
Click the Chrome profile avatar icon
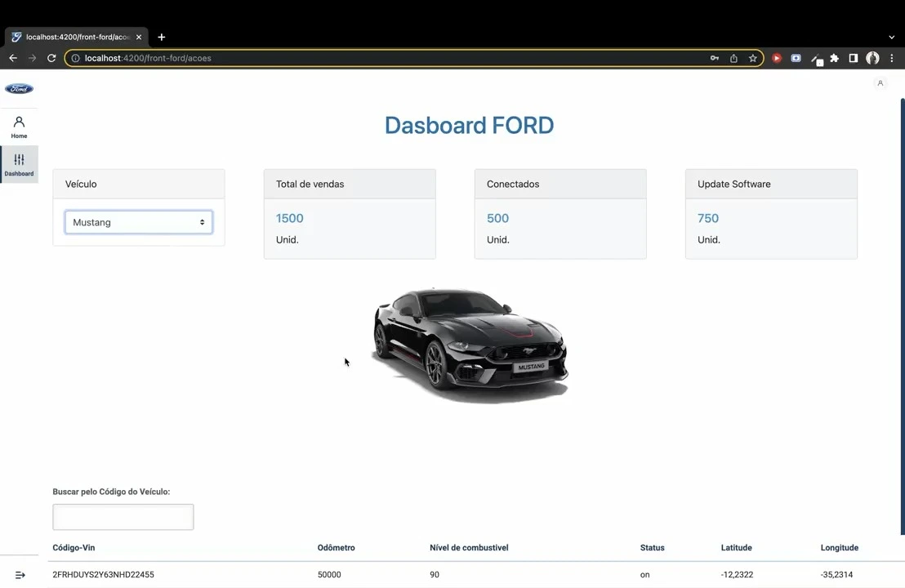tap(872, 58)
